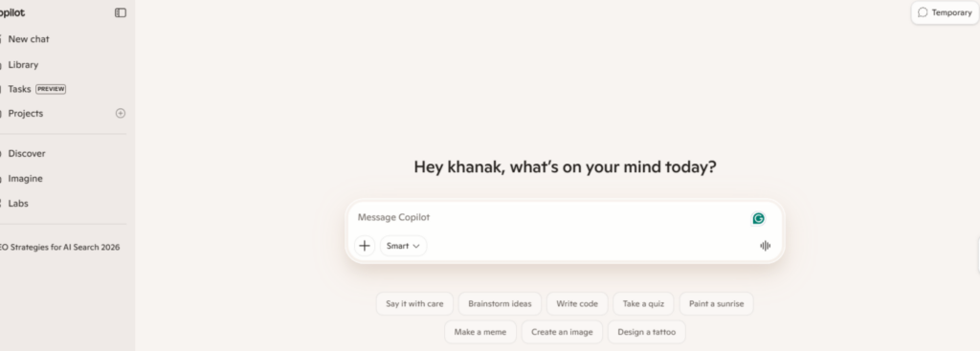Choose the Say it with care suggestion
Viewport: 980px width, 351px height.
(x=414, y=303)
